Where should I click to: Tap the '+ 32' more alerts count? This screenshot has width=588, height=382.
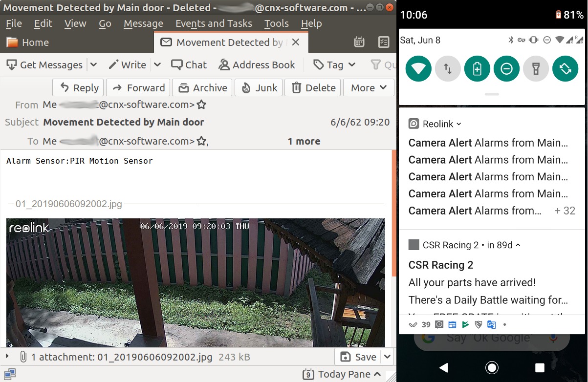click(565, 211)
